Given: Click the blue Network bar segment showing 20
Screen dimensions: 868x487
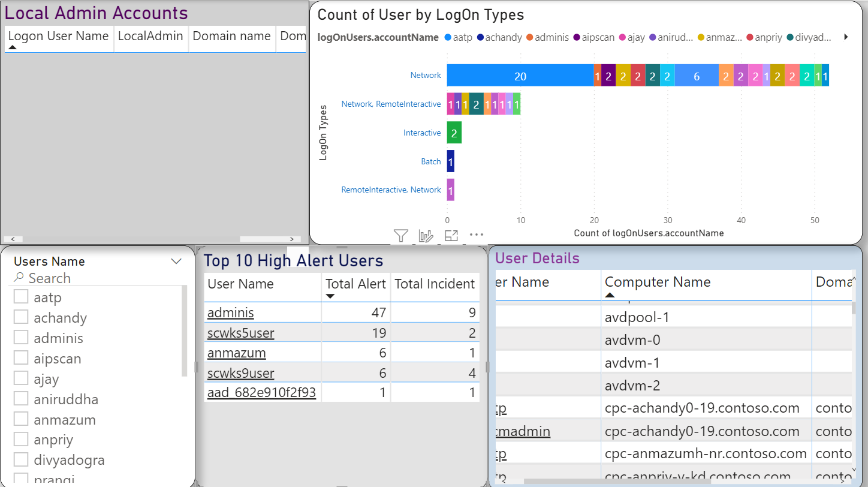Looking at the screenshot, I should 520,76.
